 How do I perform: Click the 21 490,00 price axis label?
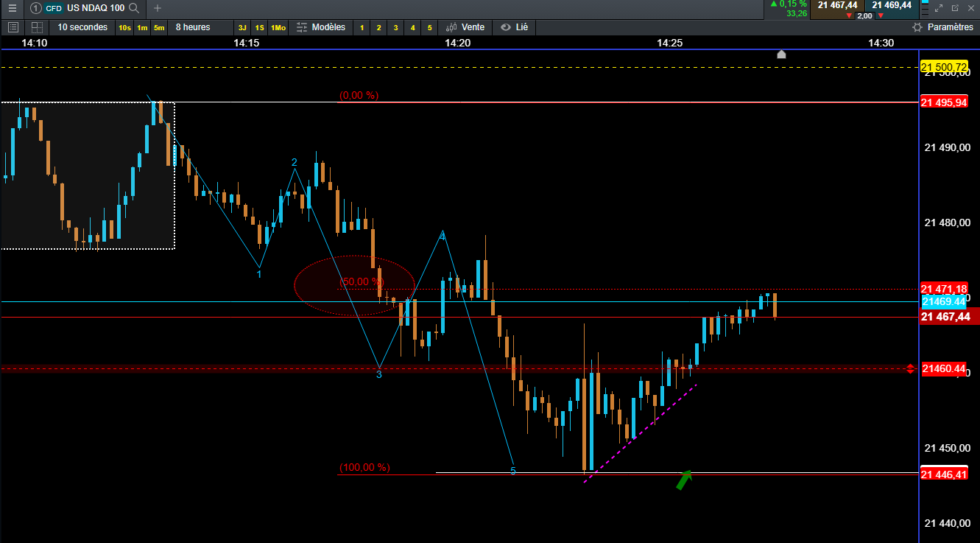[x=947, y=147]
